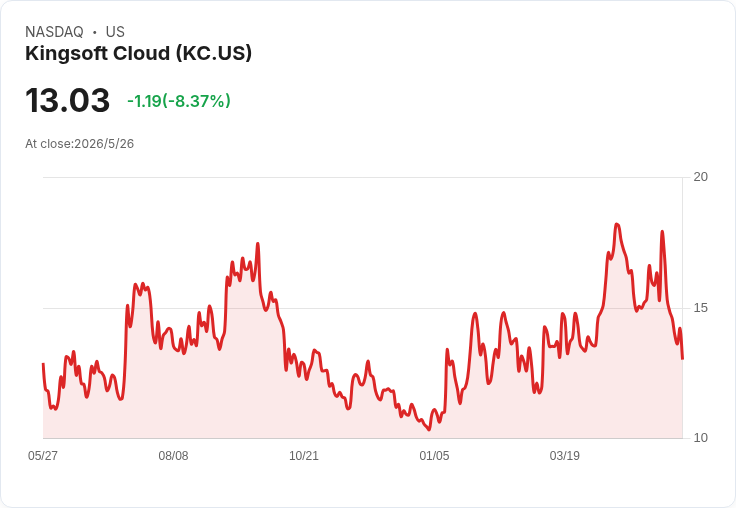The height and width of the screenshot is (508, 736).
Task: Click the final data point at chart's right end
Action: pyautogui.click(x=682, y=359)
